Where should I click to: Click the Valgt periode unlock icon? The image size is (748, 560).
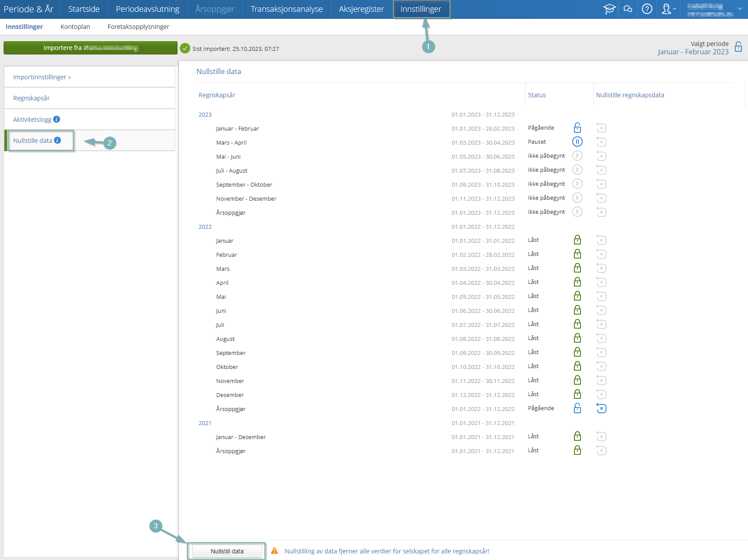[x=738, y=46]
